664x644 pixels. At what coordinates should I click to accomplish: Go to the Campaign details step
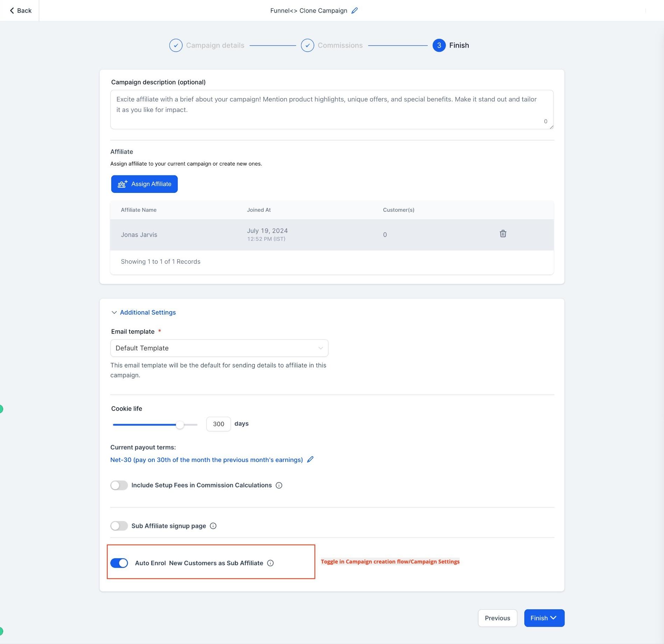point(215,45)
